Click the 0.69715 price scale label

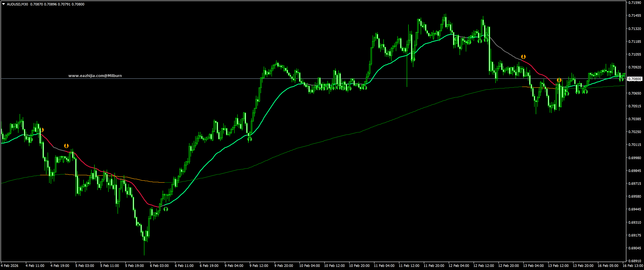634,183
